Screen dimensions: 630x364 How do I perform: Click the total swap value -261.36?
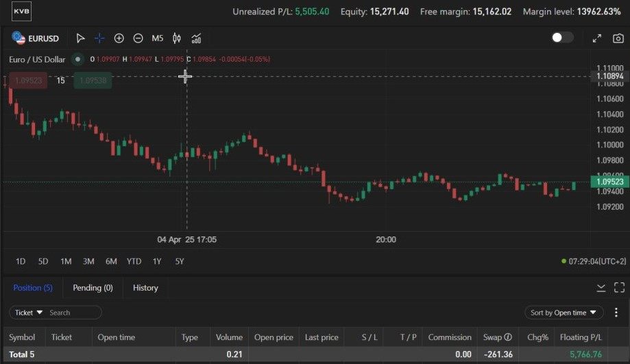[498, 355]
